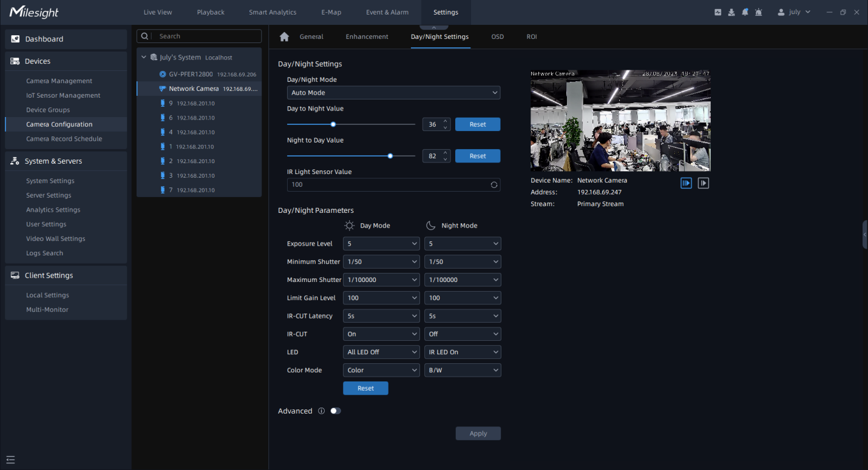868x470 pixels.
Task: Go to the home icon in settings bar
Action: (x=284, y=37)
